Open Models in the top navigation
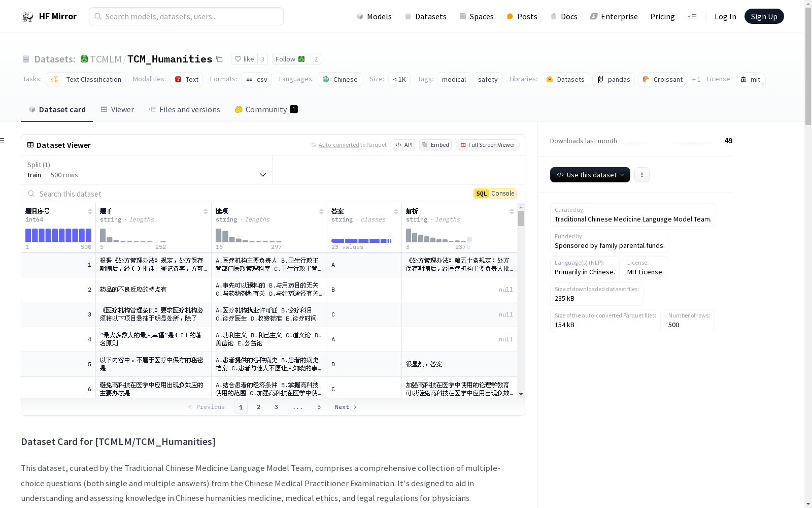812x508 pixels. (374, 17)
